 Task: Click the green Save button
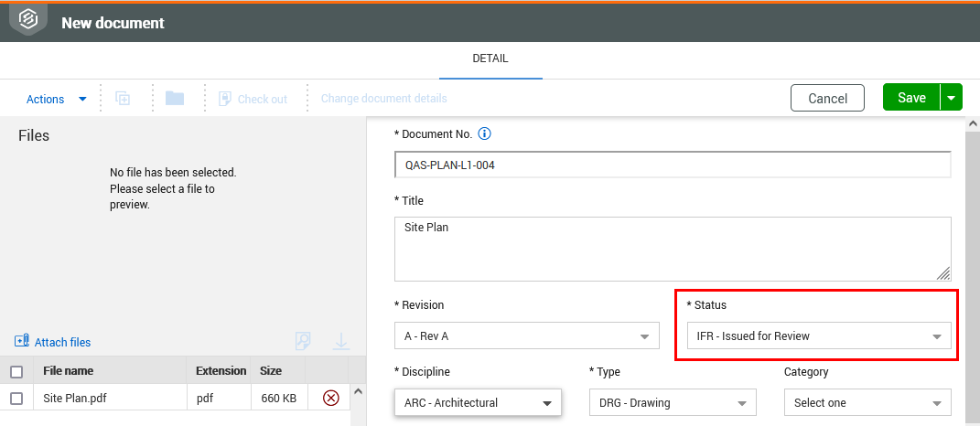pos(911,98)
